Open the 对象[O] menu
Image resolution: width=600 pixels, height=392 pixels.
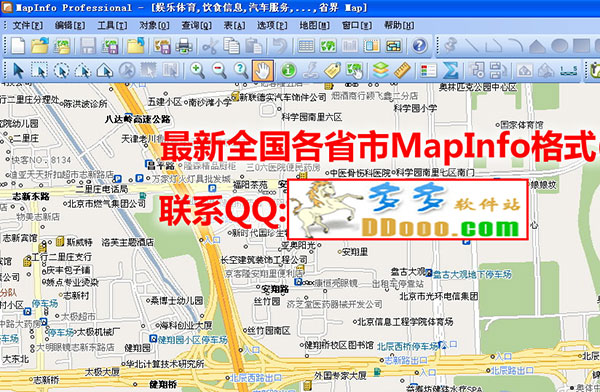click(154, 25)
